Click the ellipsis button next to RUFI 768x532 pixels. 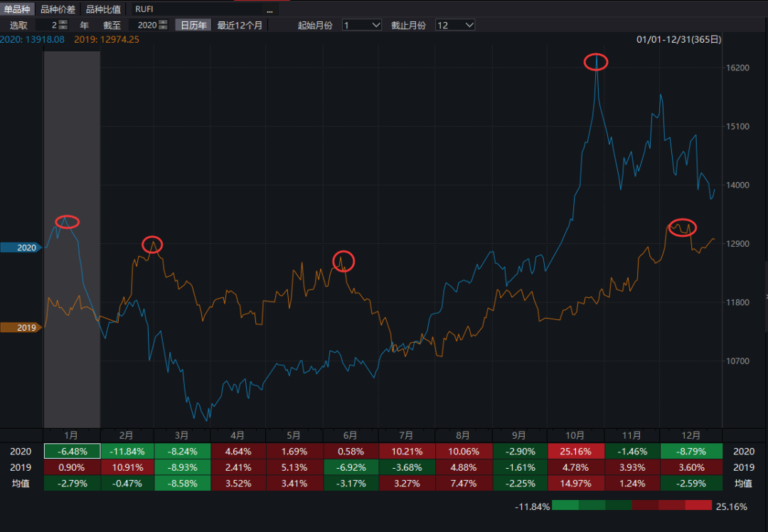[270, 10]
